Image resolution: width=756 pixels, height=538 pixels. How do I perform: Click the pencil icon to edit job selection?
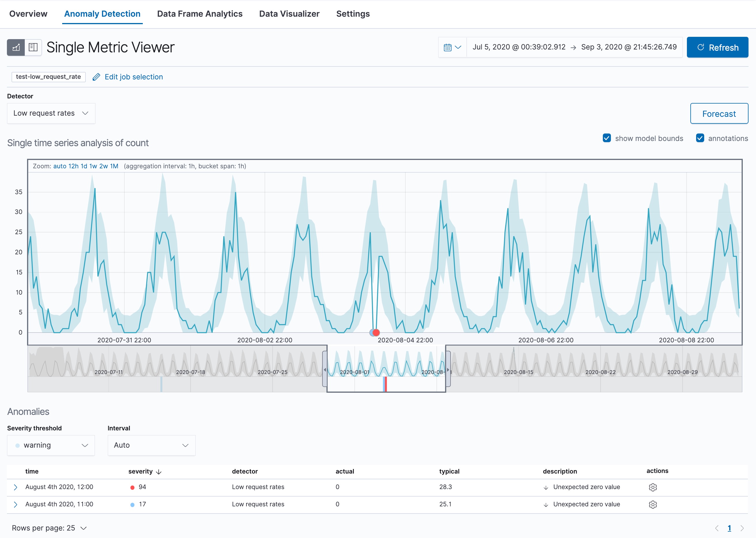(96, 77)
